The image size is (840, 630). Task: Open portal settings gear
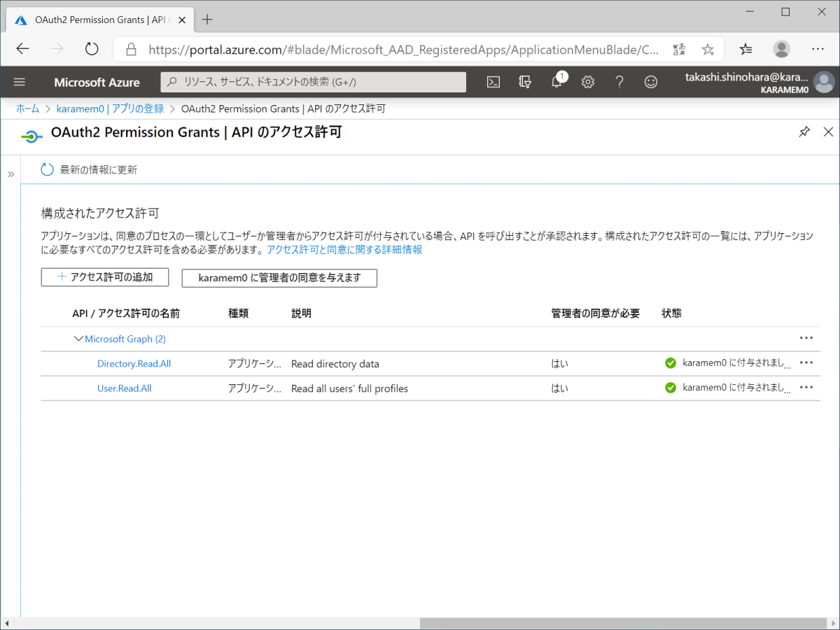coord(588,82)
